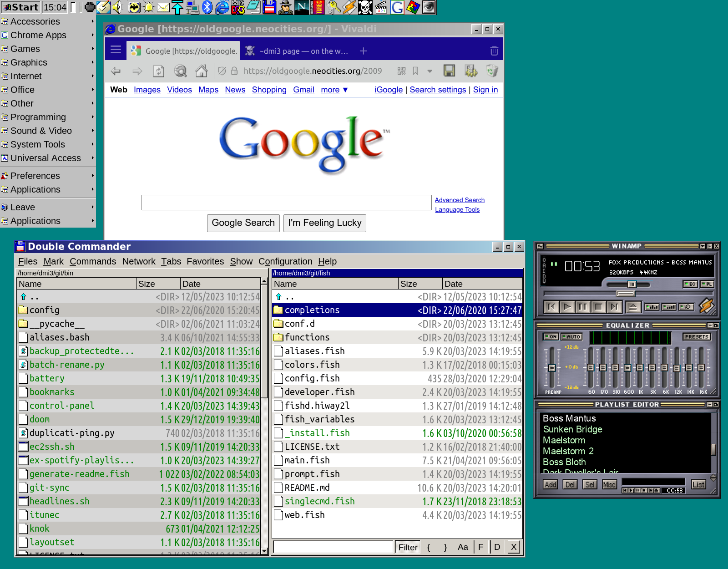Stop playback in Winamp

tap(599, 307)
